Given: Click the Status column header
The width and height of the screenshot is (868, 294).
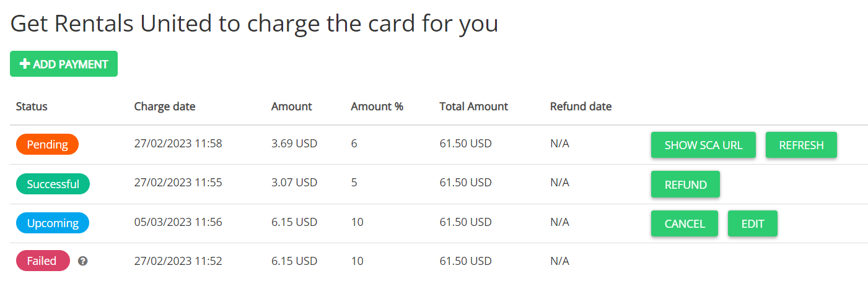Looking at the screenshot, I should tap(32, 106).
